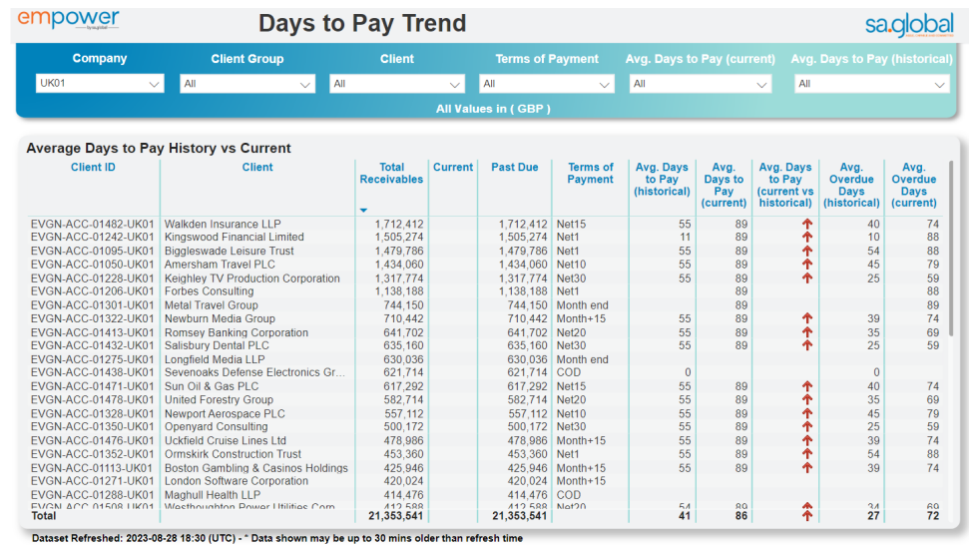The height and width of the screenshot is (545, 980).
Task: Sort by Terms of Payment column header
Action: tap(590, 173)
